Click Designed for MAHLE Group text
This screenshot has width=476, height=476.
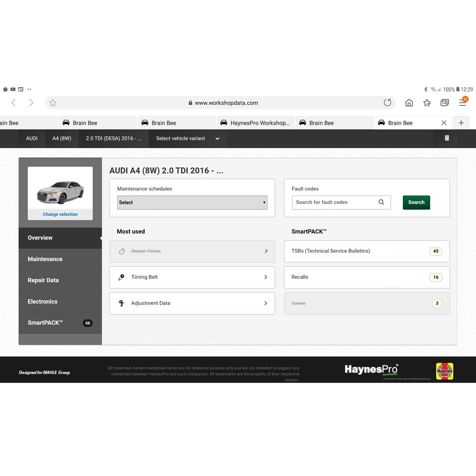(x=44, y=373)
